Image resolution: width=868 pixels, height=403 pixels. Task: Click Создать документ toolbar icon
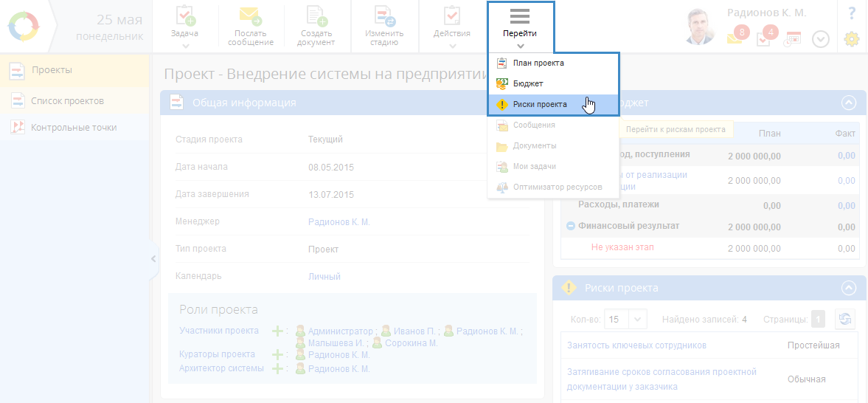pyautogui.click(x=316, y=17)
